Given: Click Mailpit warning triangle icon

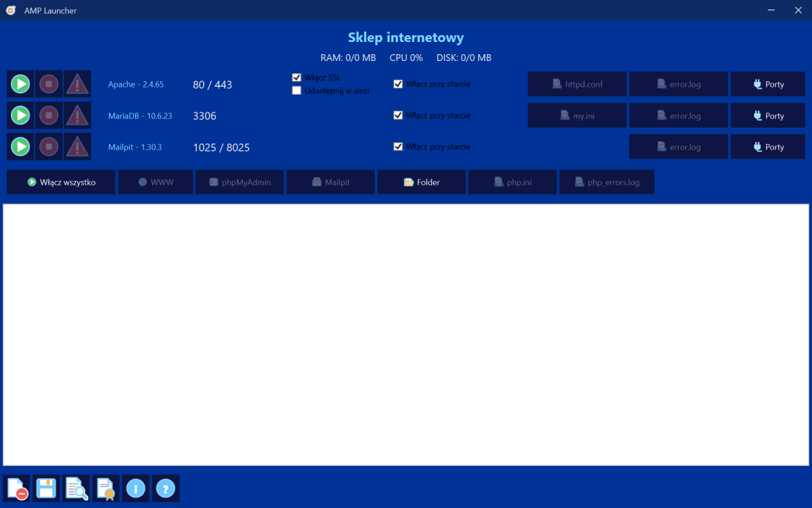Looking at the screenshot, I should (77, 147).
